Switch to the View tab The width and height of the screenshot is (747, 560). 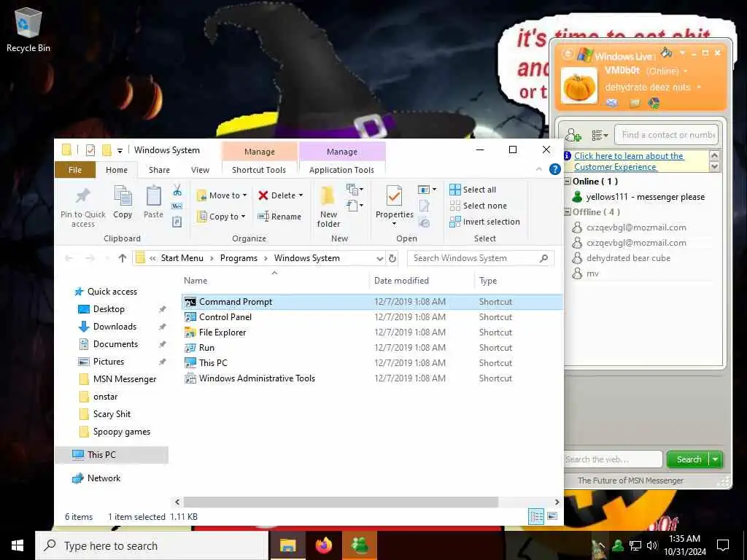(200, 170)
